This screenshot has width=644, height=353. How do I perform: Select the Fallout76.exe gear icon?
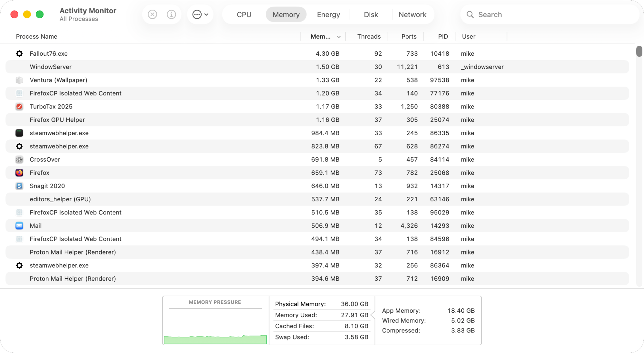(19, 53)
